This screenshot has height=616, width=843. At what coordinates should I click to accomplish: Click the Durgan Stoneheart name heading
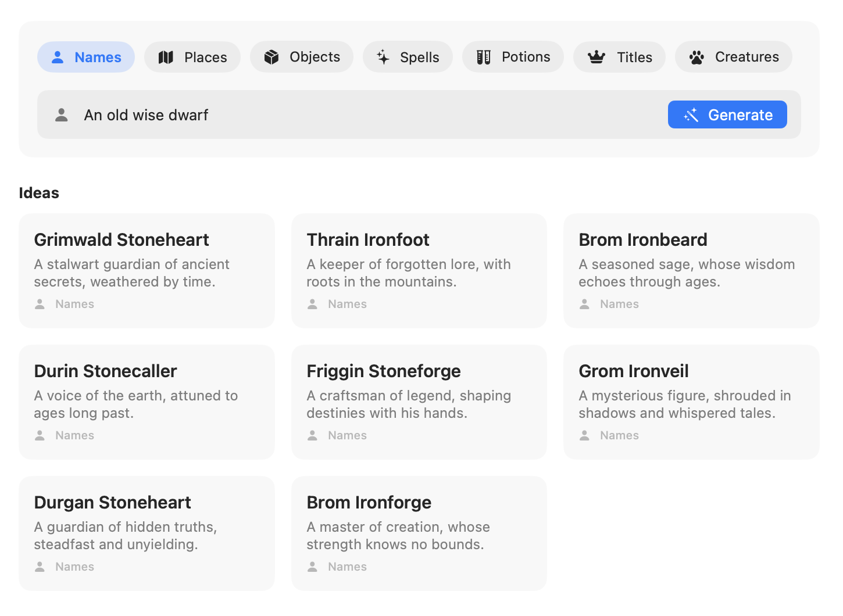[x=112, y=502]
